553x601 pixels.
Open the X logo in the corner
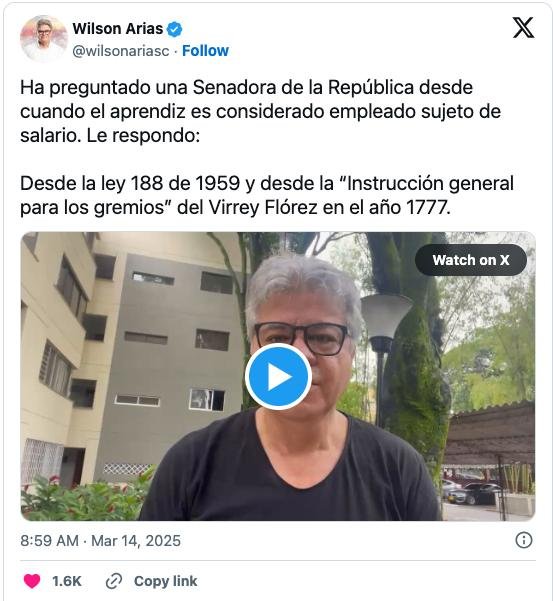[523, 28]
